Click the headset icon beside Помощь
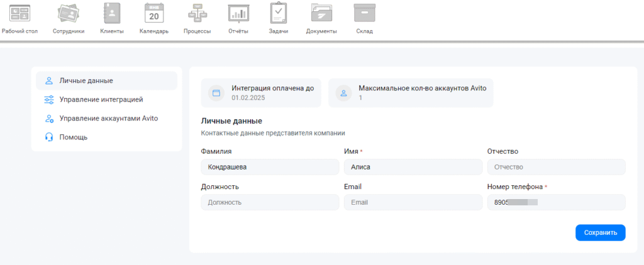 coord(49,137)
